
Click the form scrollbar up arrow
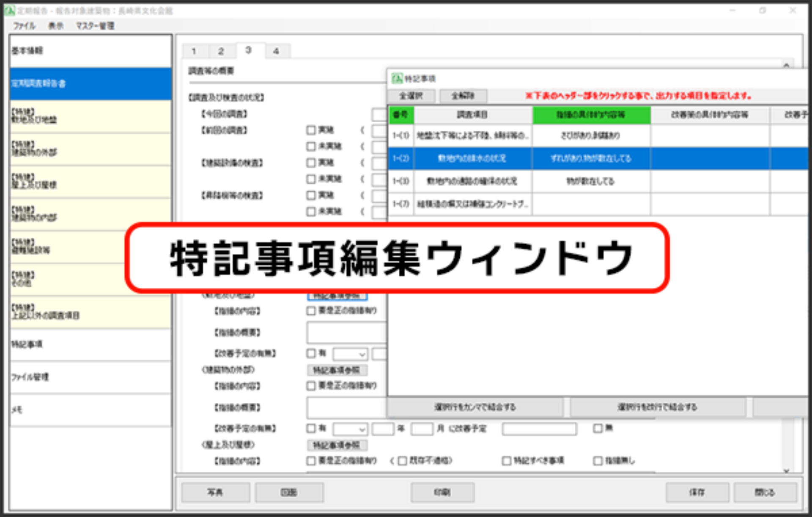786,65
